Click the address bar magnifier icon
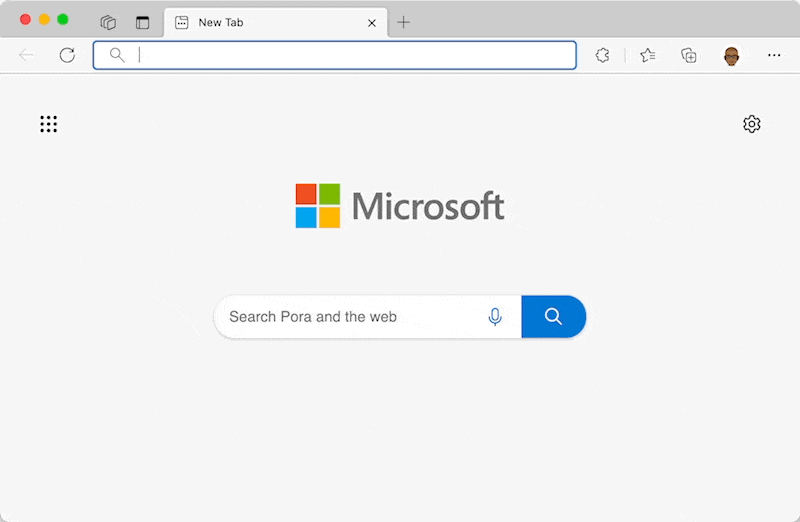This screenshot has height=522, width=800. (117, 55)
